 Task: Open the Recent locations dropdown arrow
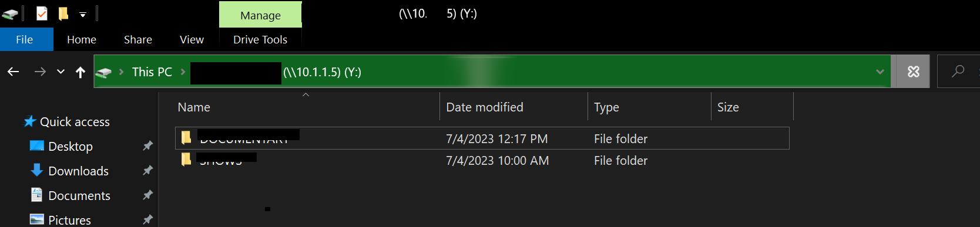click(61, 72)
